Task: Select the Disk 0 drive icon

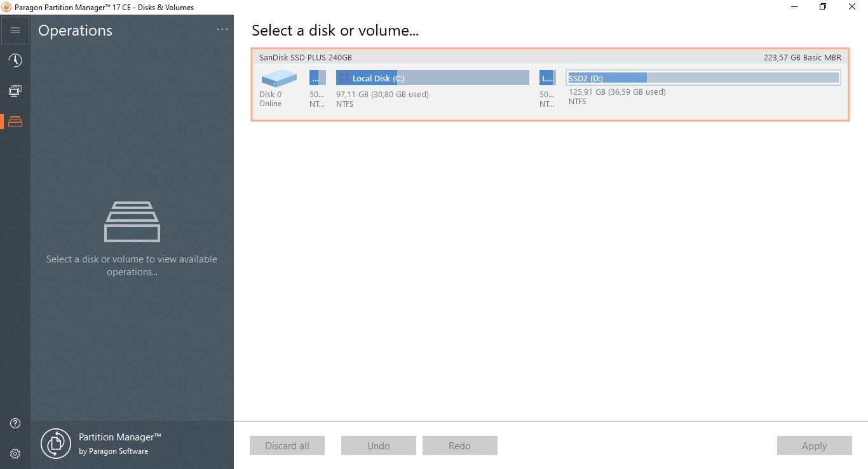Action: [279, 78]
